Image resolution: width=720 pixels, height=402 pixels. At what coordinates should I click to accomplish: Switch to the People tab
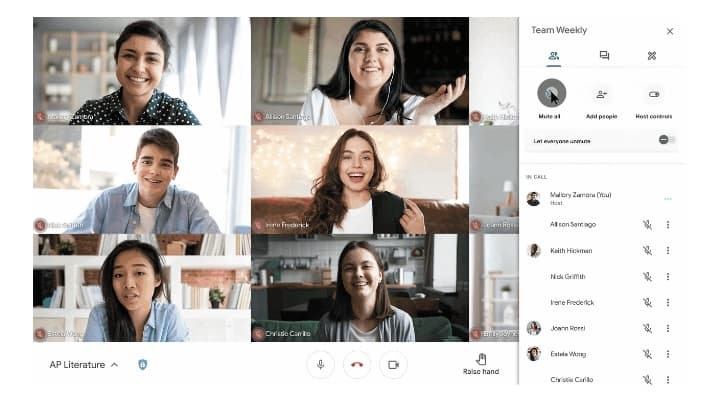(x=554, y=56)
